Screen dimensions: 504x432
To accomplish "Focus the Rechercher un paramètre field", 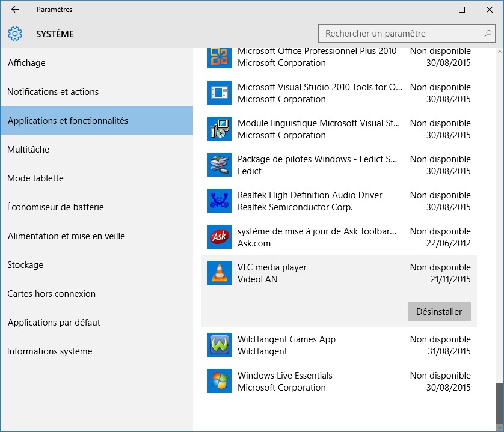I will pos(407,34).
